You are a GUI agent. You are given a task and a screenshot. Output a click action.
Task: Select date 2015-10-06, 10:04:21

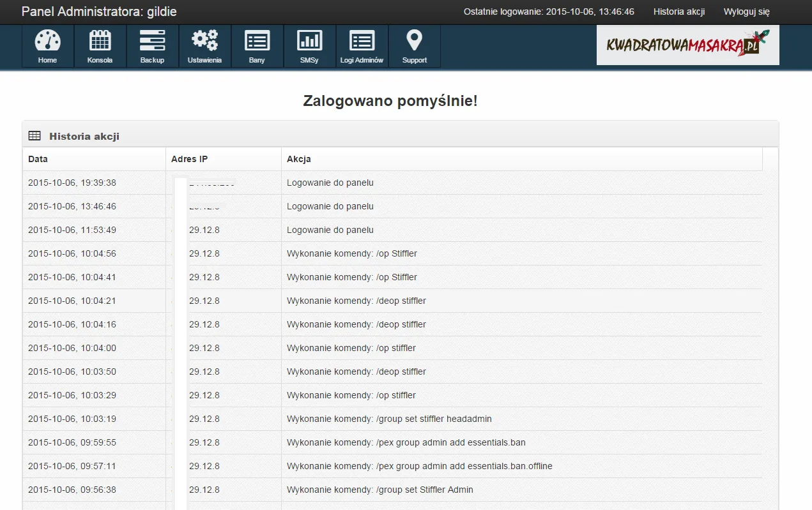[x=72, y=301]
